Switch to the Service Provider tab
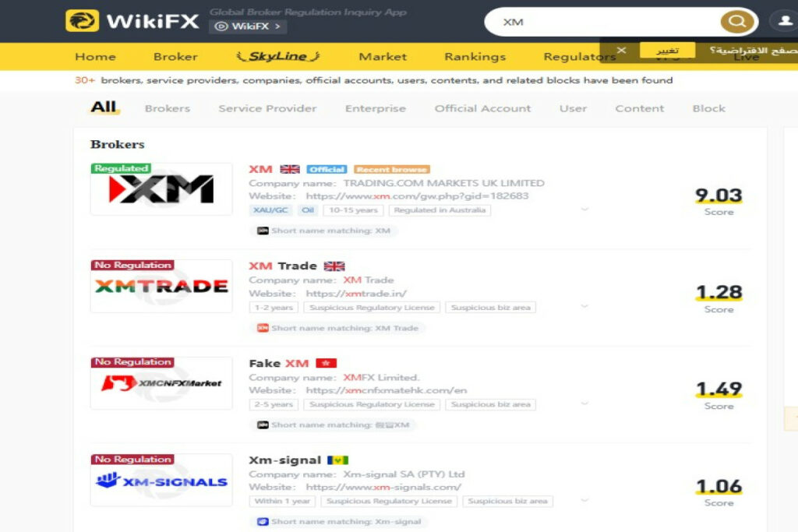Image resolution: width=798 pixels, height=532 pixels. [x=267, y=108]
